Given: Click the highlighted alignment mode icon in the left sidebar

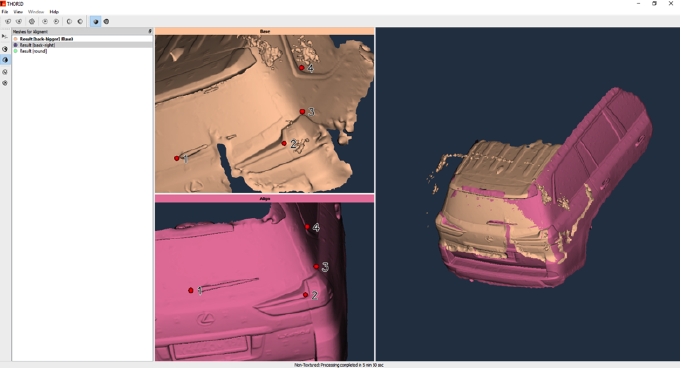Looking at the screenshot, I should (x=5, y=60).
